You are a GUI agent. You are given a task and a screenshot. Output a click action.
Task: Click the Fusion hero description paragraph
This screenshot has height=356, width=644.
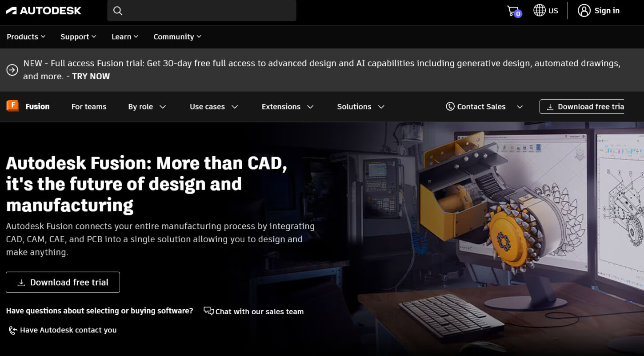click(160, 239)
